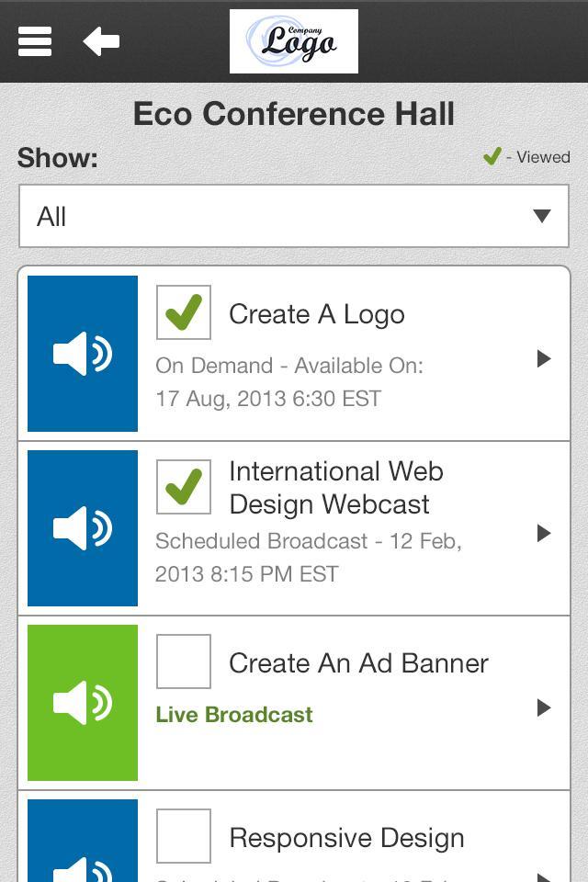Uncheck the Create A Logo checkbox
The height and width of the screenshot is (882, 588).
tap(184, 312)
